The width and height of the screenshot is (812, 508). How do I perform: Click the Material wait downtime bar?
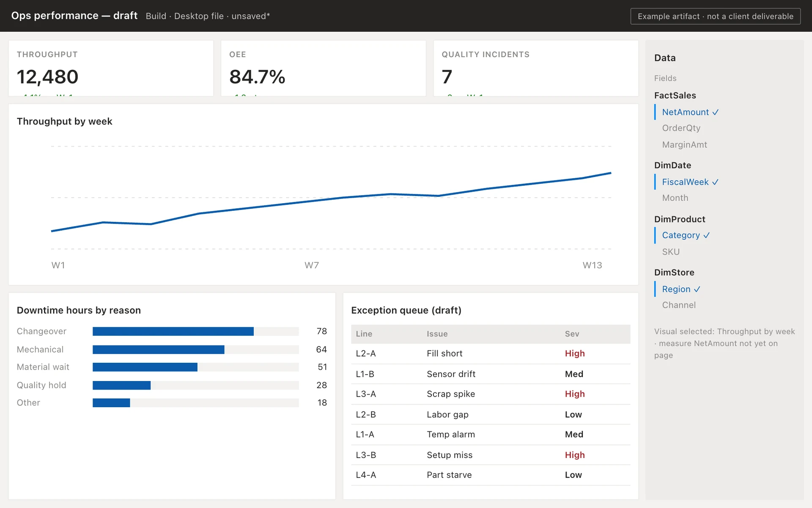coord(145,367)
